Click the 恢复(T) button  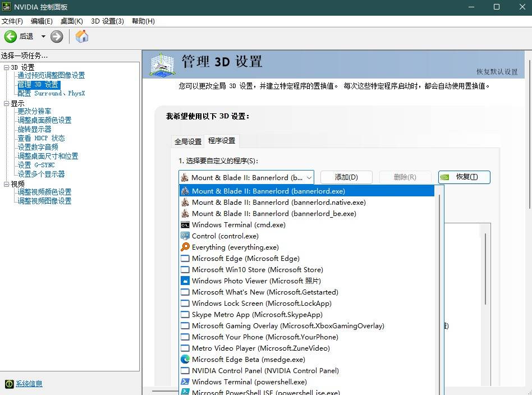coord(464,177)
